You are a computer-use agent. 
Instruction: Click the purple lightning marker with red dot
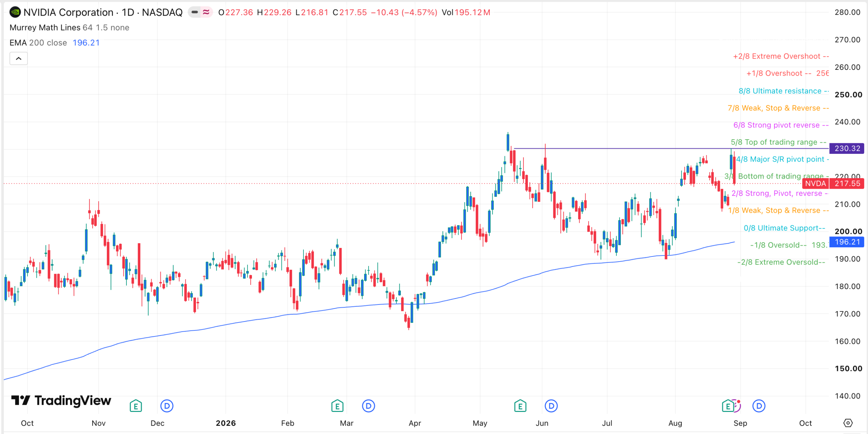click(737, 405)
